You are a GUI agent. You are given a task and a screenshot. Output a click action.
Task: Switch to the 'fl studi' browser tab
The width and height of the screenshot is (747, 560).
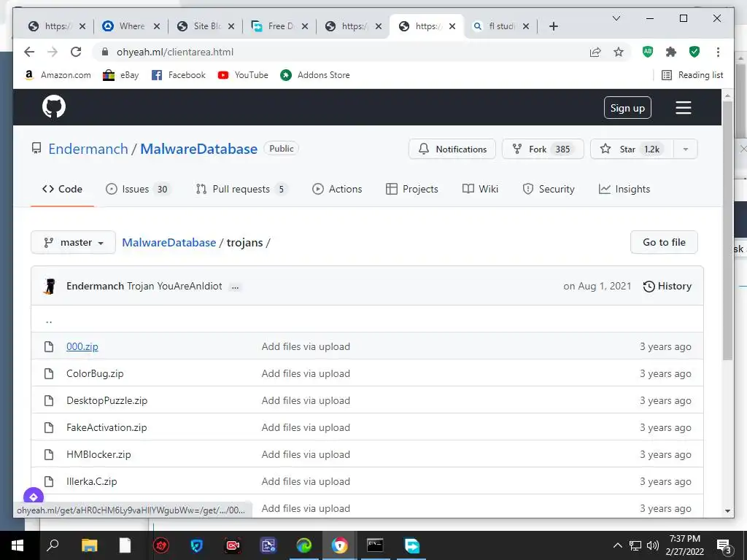[x=500, y=26]
